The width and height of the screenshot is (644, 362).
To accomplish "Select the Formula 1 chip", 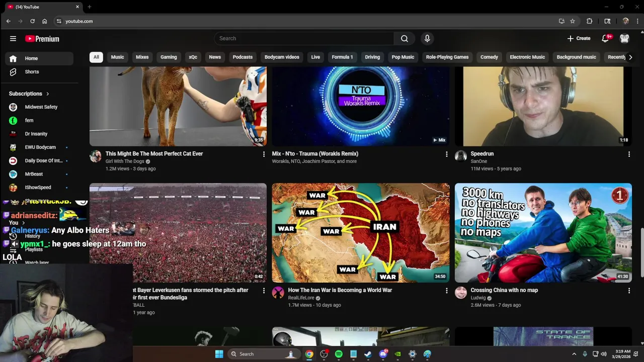I will click(342, 57).
